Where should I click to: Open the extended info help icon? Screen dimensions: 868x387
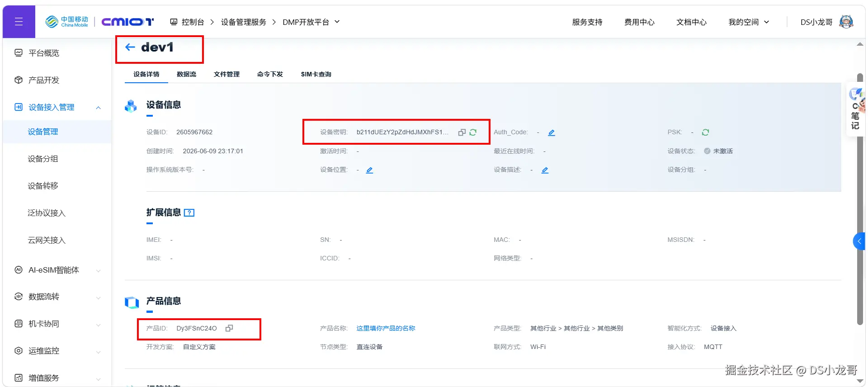coord(189,212)
